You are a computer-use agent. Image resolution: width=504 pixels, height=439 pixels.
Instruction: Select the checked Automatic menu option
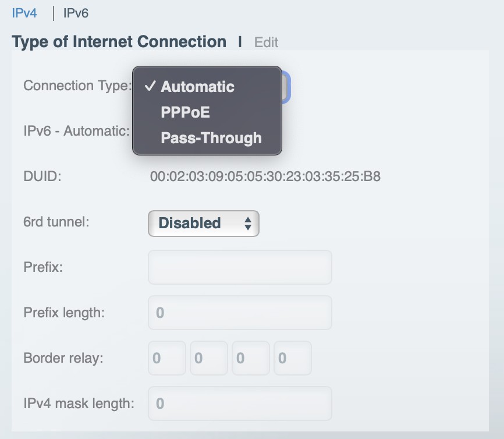pyautogui.click(x=197, y=87)
